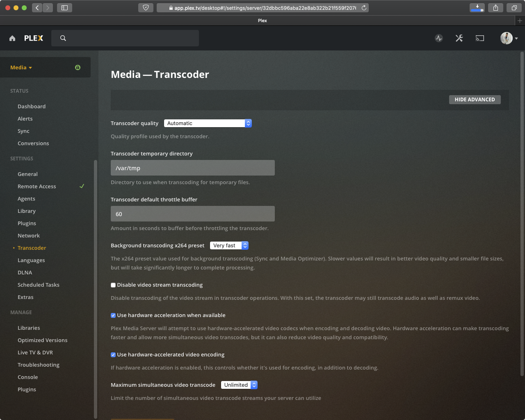Open Remote Access settings
This screenshot has height=420, width=525.
37,186
